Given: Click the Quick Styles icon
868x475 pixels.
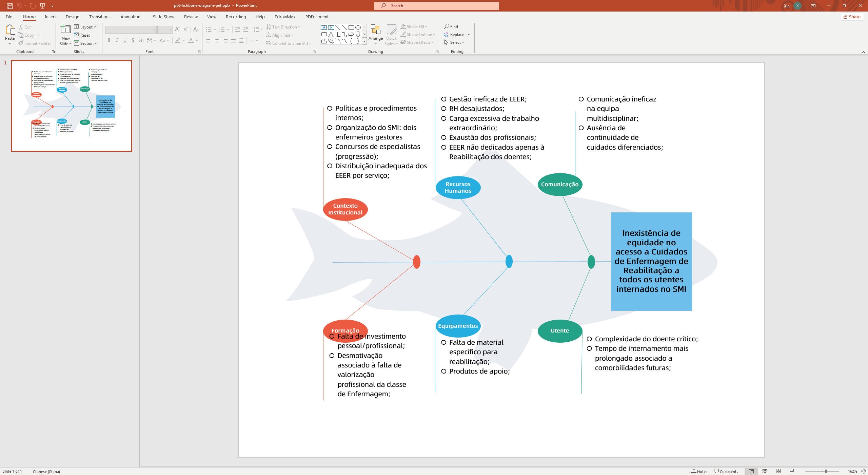Looking at the screenshot, I should pyautogui.click(x=392, y=34).
